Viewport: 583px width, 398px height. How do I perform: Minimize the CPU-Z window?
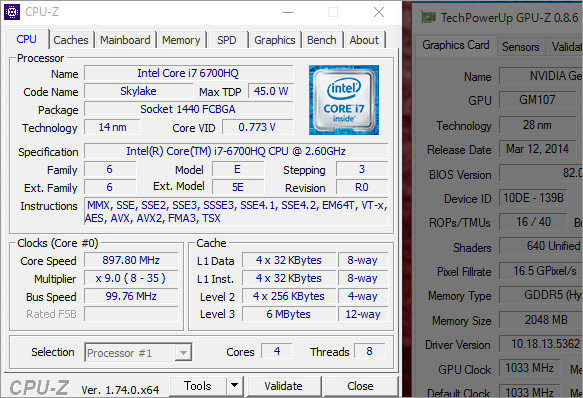288,12
